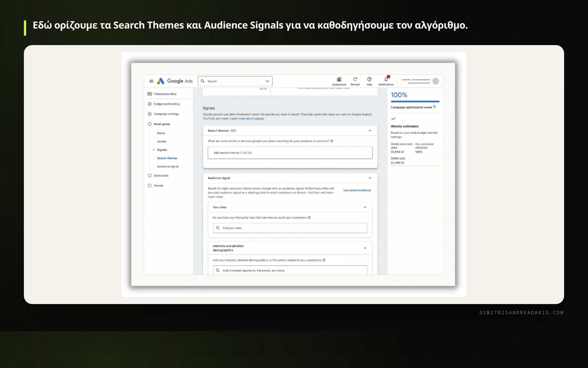588x368 pixels.
Task: Click magnifier icon in Add your data field
Action: (218, 228)
